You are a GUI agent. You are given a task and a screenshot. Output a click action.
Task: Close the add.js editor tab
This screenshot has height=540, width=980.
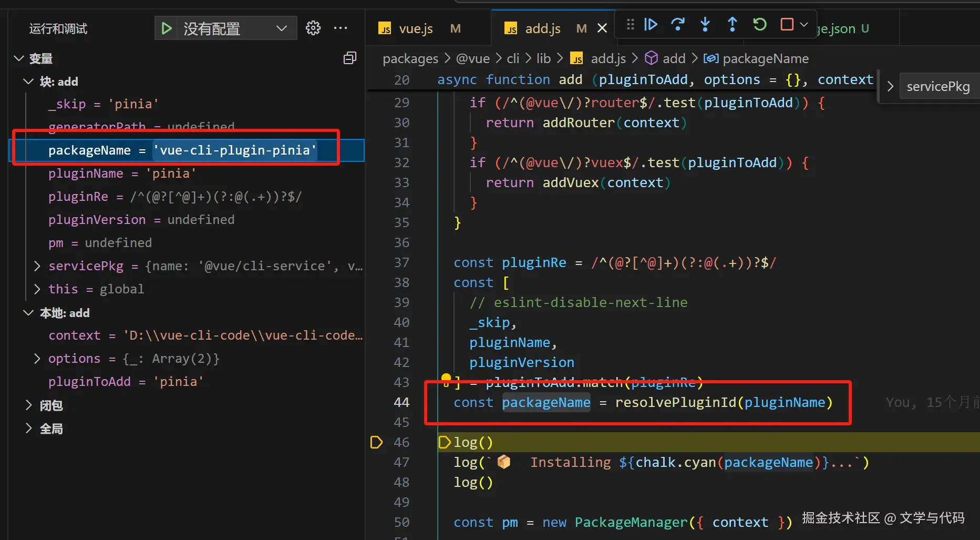point(602,28)
